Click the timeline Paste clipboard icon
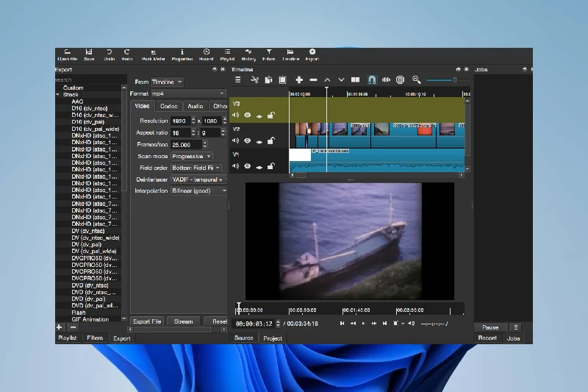 [x=283, y=80]
